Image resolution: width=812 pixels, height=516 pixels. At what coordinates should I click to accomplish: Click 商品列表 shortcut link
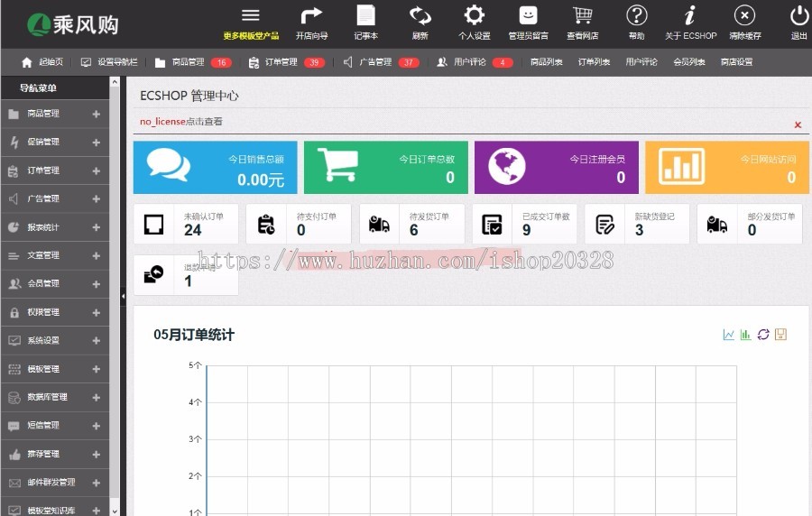click(547, 62)
